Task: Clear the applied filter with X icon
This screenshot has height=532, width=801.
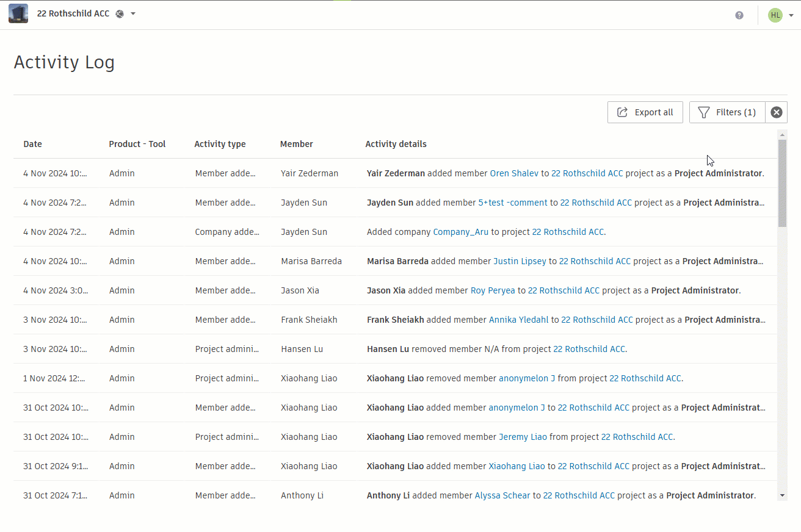Action: click(776, 112)
